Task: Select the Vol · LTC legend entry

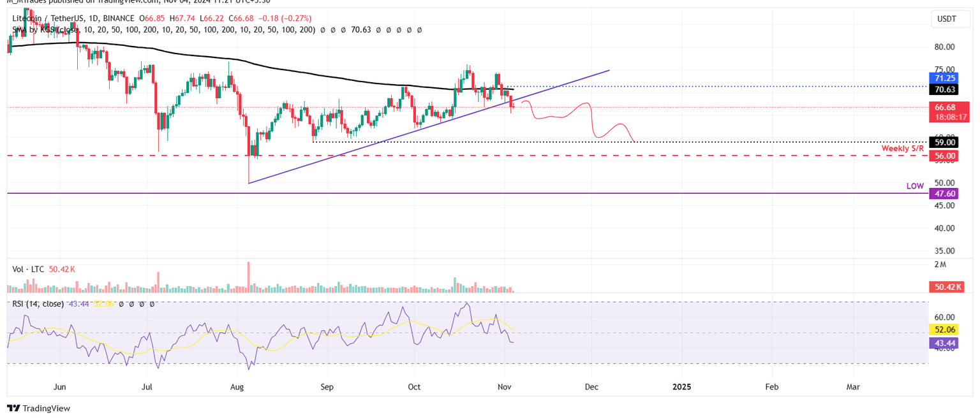Action: [x=29, y=269]
